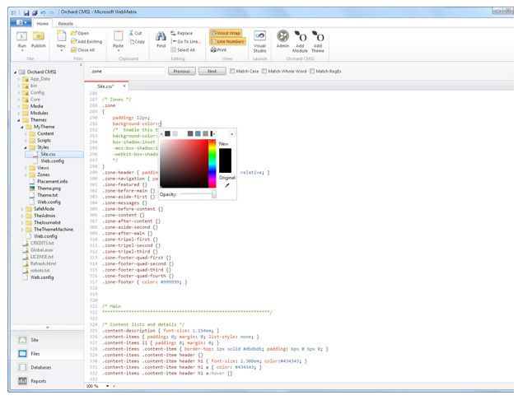Click the opacity slider handle

click(214, 194)
